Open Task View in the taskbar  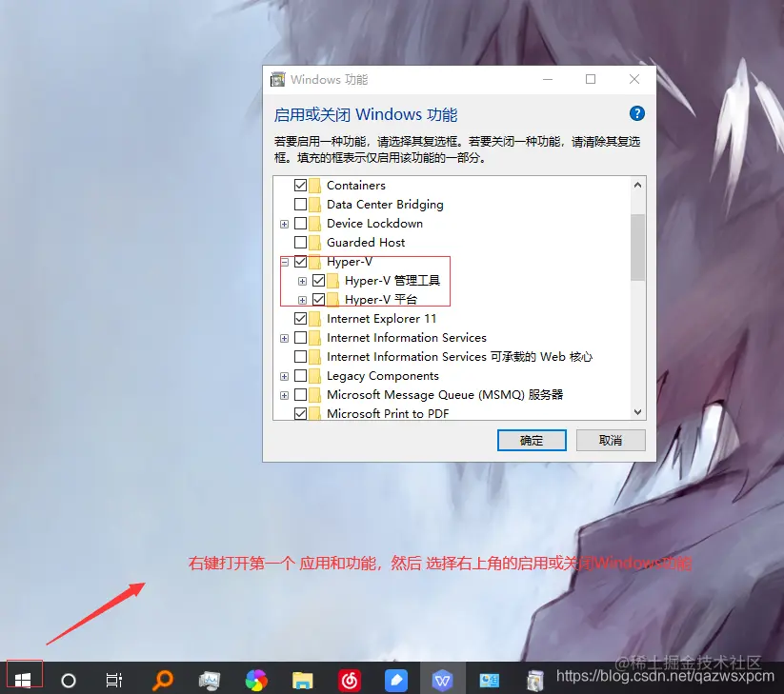[114, 680]
